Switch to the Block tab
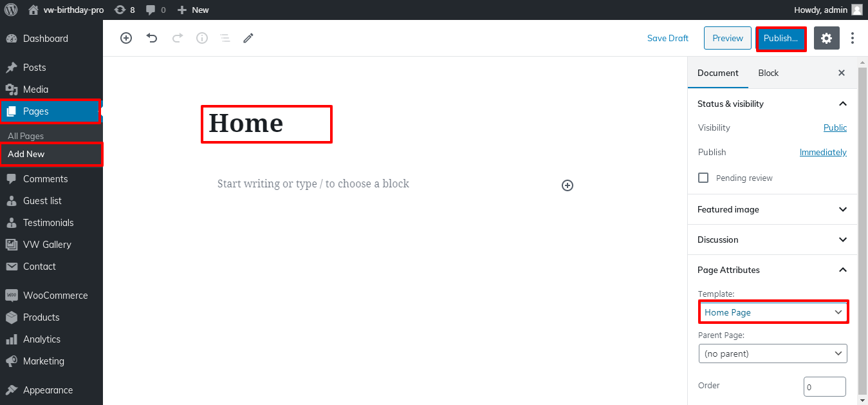 pyautogui.click(x=768, y=73)
